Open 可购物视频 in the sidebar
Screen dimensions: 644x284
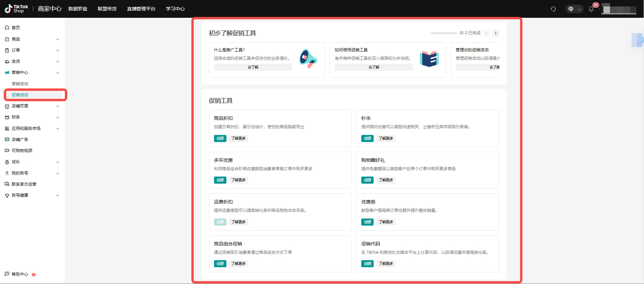[22, 151]
